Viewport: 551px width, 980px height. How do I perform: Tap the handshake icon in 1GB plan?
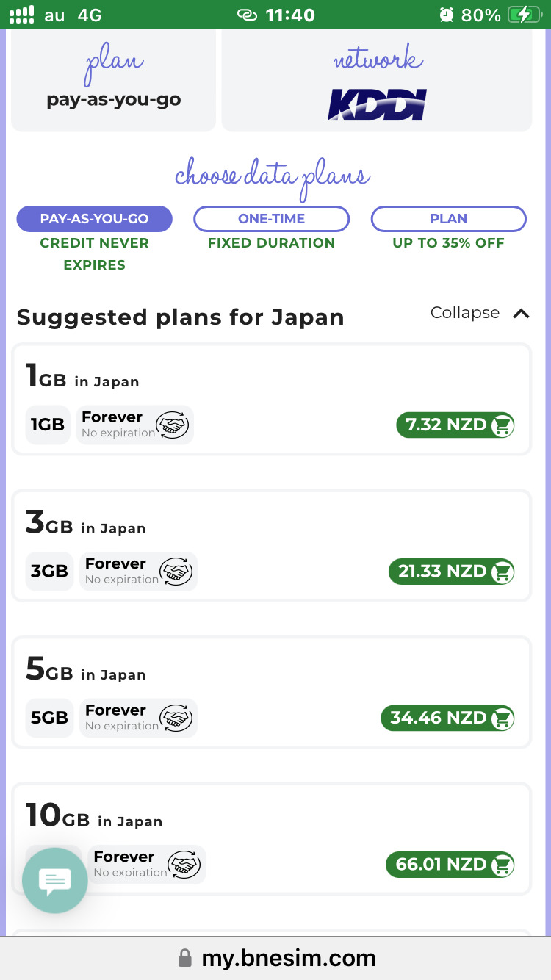point(173,425)
